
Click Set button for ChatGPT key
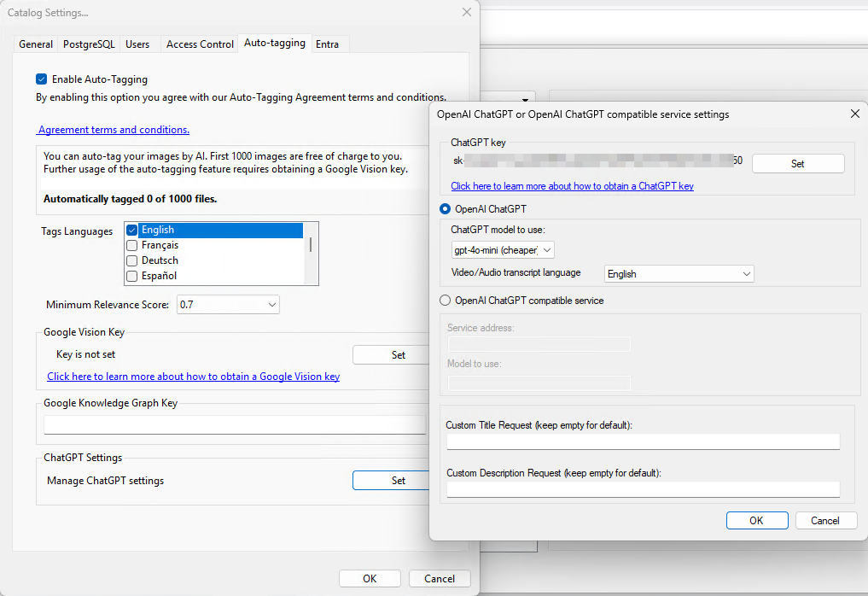pos(797,164)
